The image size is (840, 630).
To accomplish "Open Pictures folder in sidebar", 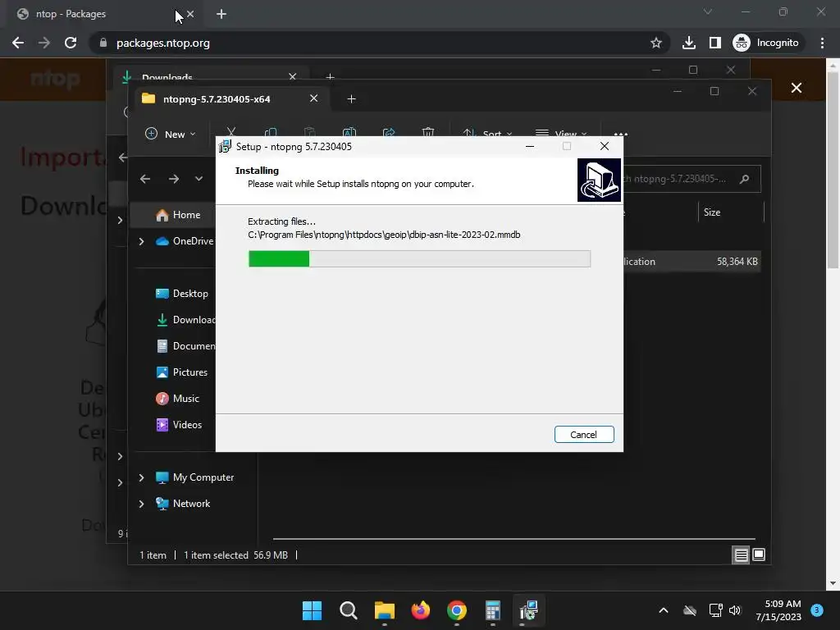I will point(181,372).
